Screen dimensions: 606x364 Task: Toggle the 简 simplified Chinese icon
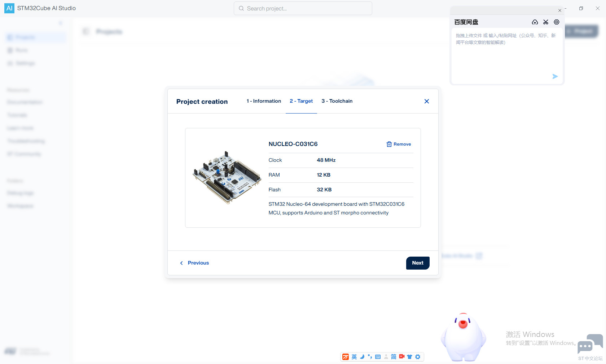coord(394,357)
